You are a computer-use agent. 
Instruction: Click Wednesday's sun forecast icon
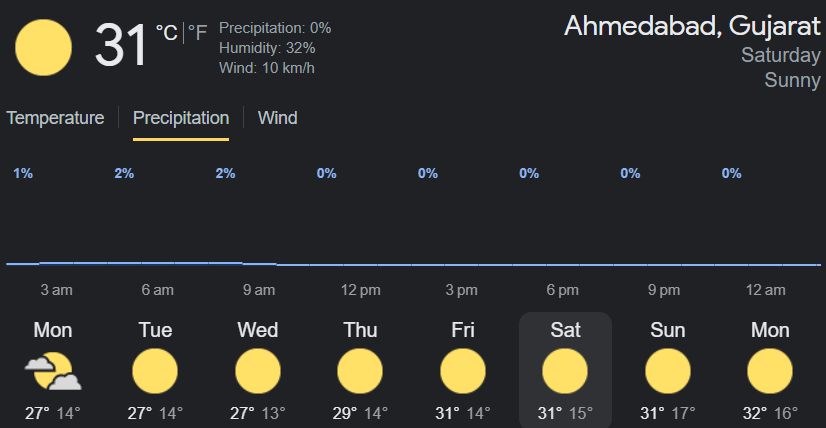(258, 372)
